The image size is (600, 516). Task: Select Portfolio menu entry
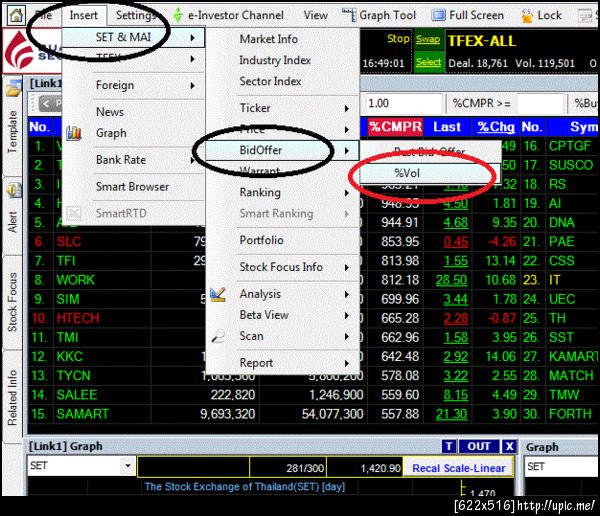pos(261,240)
